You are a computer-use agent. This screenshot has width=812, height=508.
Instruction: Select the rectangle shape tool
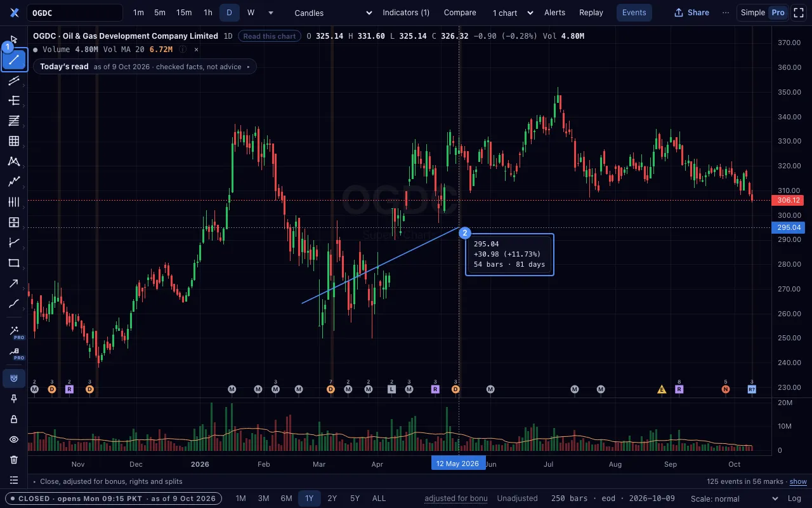coord(14,263)
